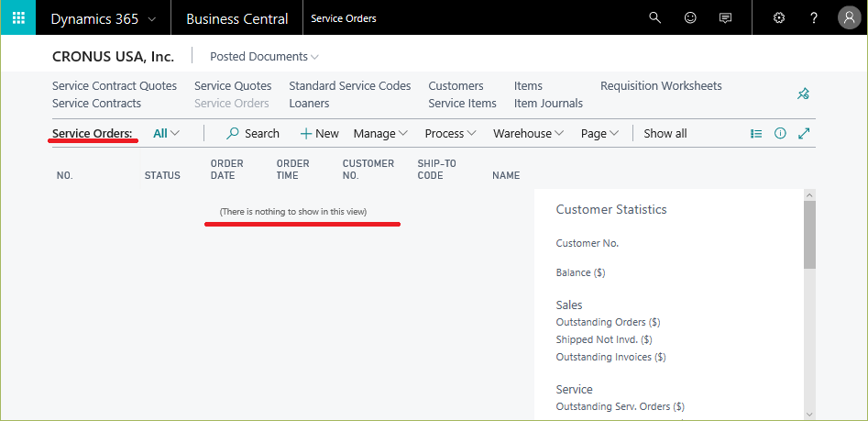This screenshot has width=868, height=421.
Task: Go to Service Contracts
Action: tap(96, 103)
